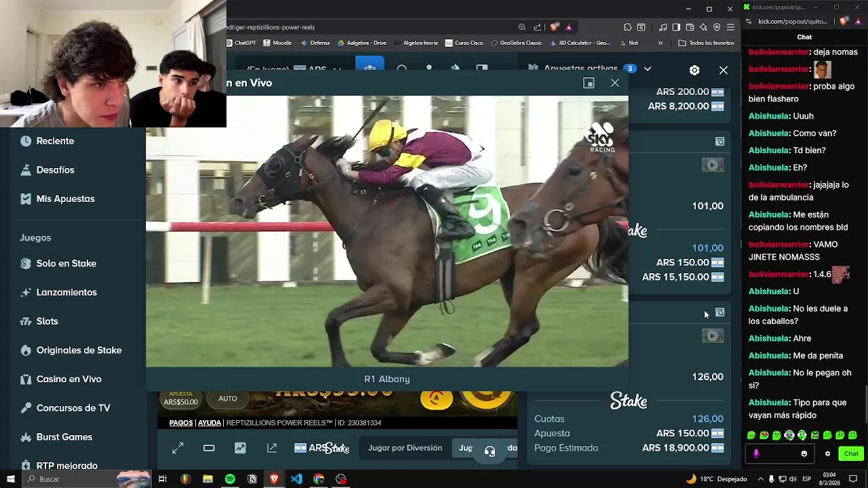Watch stream for the 101,00 bet

coord(712,165)
